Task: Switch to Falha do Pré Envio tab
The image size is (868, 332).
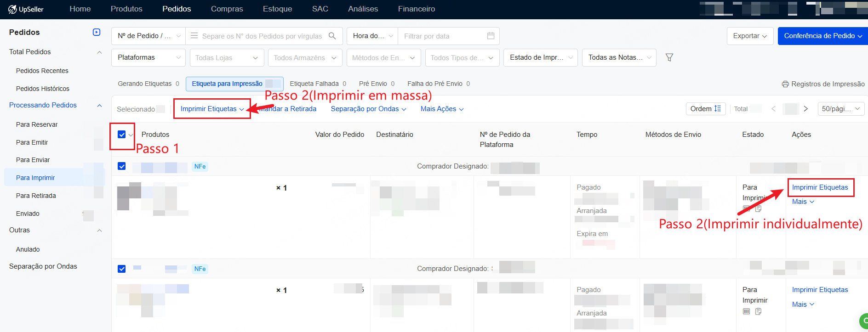Action: pyautogui.click(x=439, y=84)
